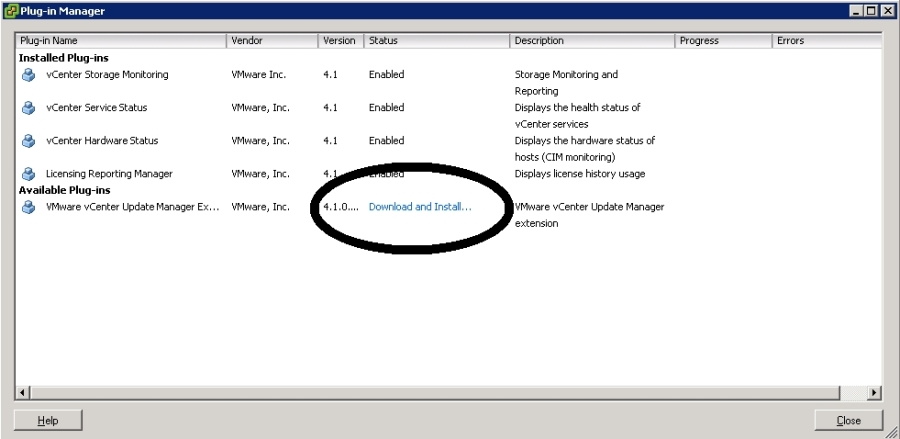900x439 pixels.
Task: Select the Licensing Reporting Manager row
Action: click(x=449, y=174)
